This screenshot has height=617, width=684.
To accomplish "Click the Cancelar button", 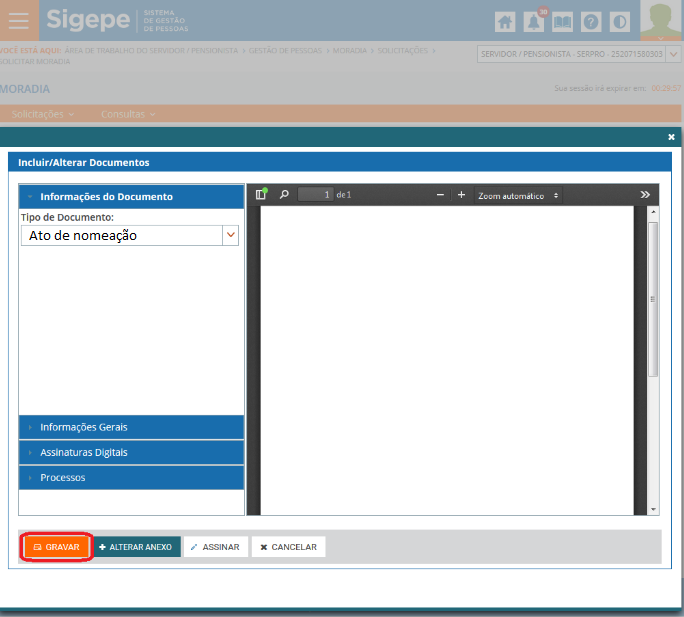I will coord(288,547).
